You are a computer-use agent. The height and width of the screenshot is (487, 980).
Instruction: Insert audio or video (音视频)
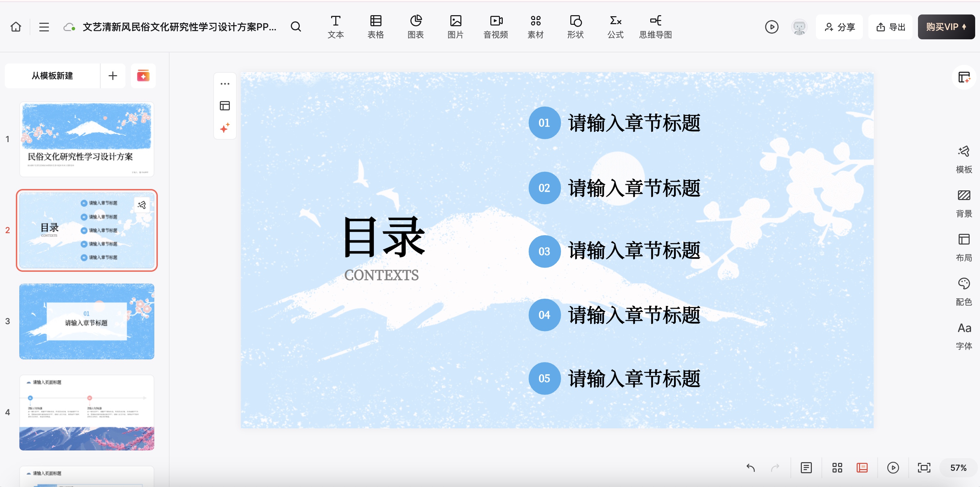[x=496, y=27]
